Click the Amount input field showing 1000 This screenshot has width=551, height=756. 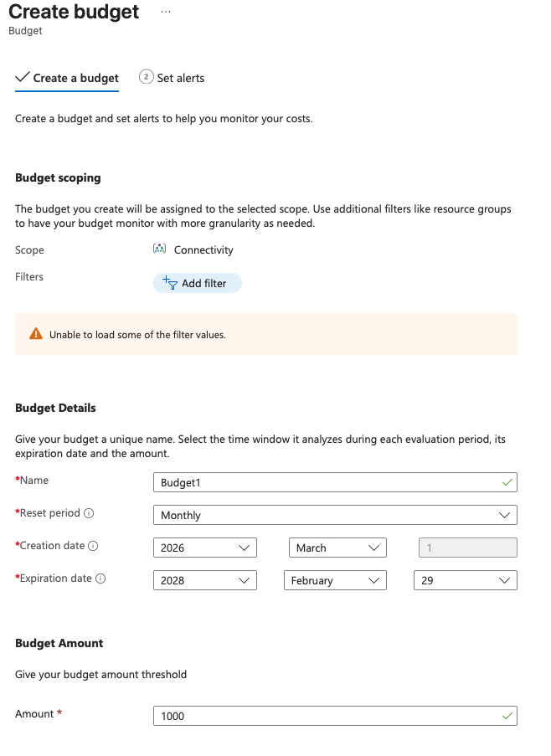(x=327, y=716)
